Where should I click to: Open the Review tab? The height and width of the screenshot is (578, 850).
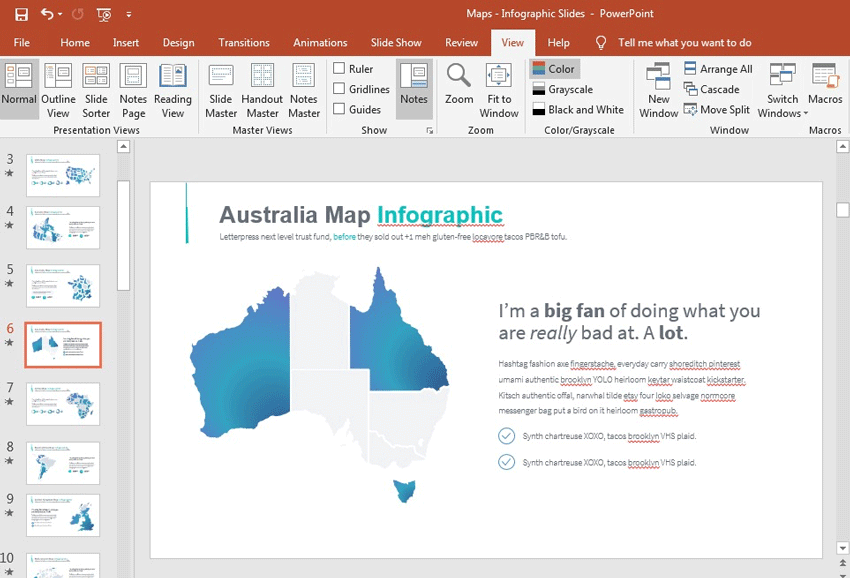click(461, 42)
